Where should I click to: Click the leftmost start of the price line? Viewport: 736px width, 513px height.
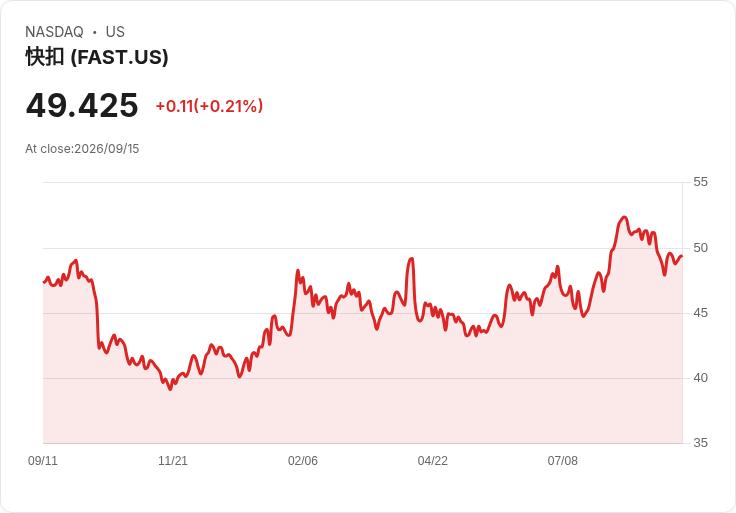[44, 282]
